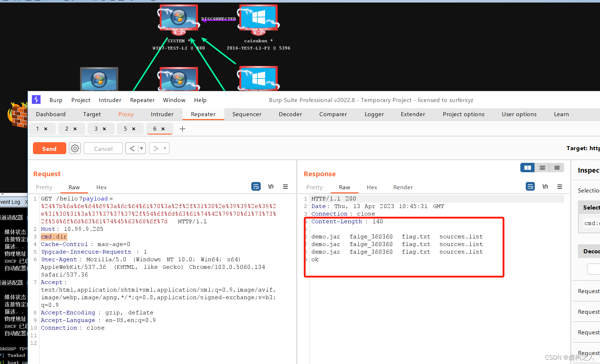600x364 pixels.
Task: Click the Send button
Action: [x=49, y=148]
